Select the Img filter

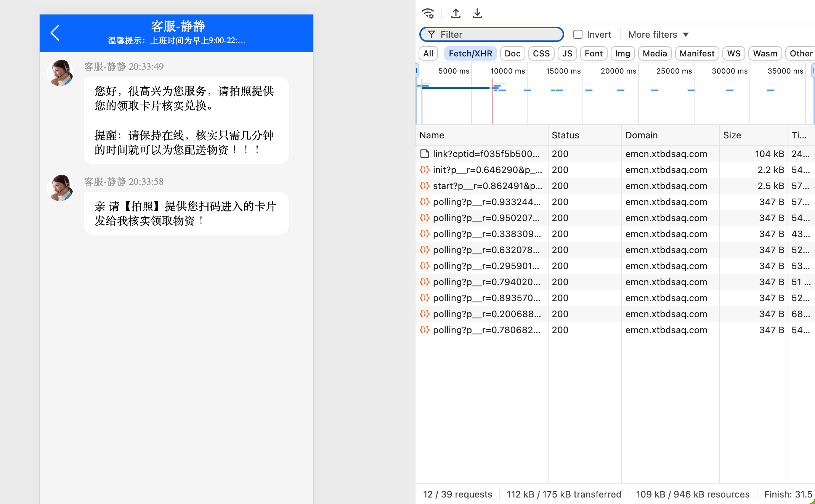(622, 53)
